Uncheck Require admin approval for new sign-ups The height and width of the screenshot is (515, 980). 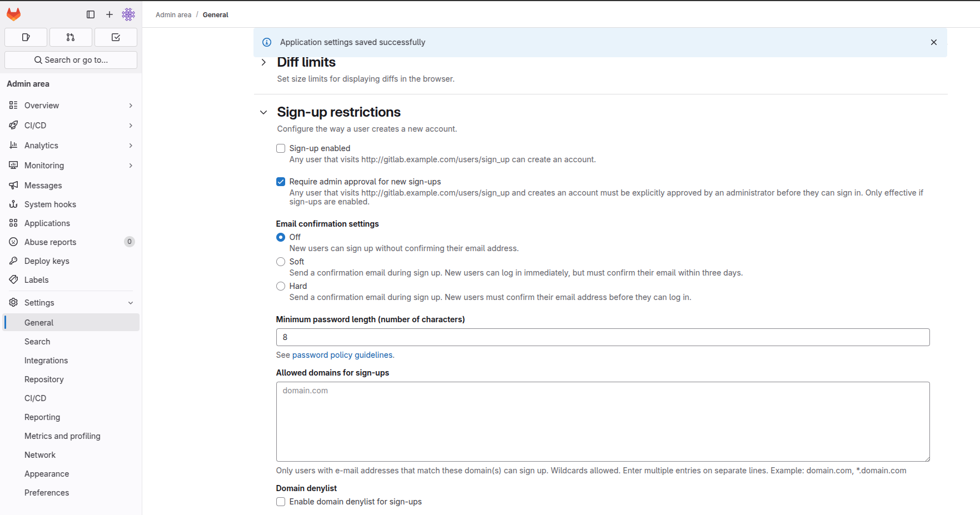point(281,182)
